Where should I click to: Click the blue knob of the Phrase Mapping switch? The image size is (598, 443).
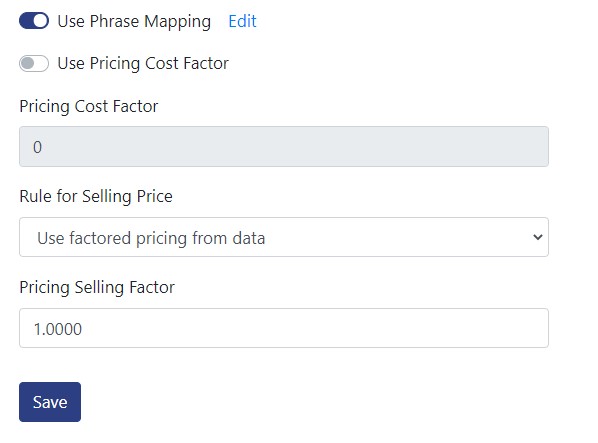[x=40, y=21]
